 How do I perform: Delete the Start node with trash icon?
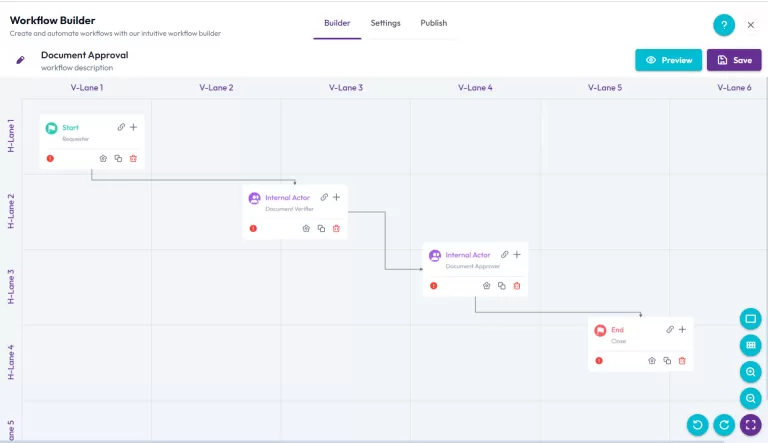click(133, 158)
